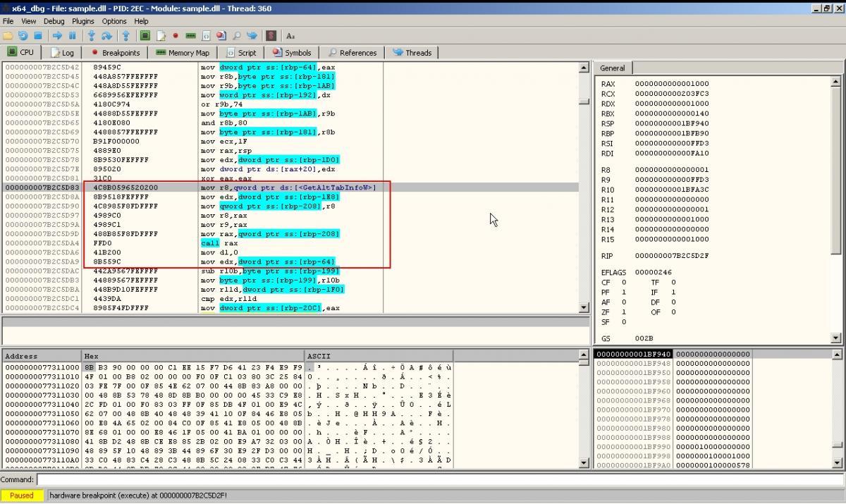Switch to the Memory Map tab

pos(182,53)
